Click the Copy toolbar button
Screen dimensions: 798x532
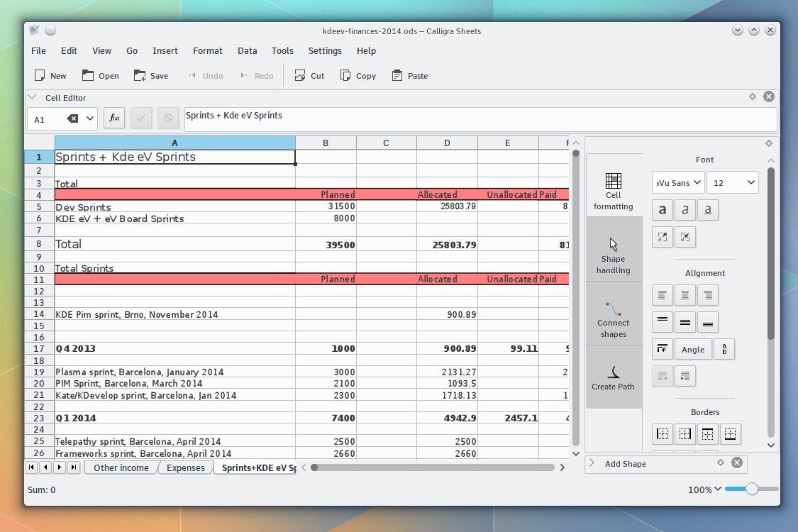point(358,75)
